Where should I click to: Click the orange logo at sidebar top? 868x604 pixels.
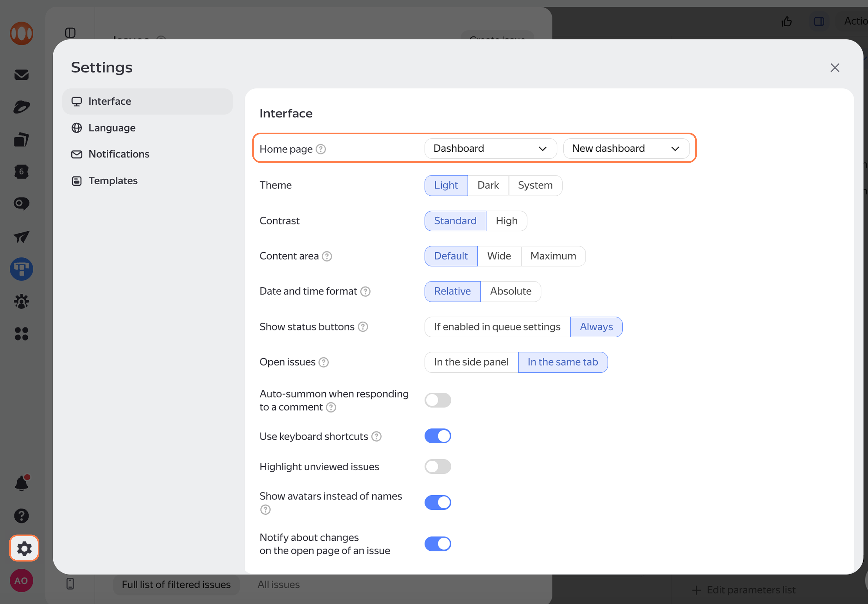[x=21, y=33]
